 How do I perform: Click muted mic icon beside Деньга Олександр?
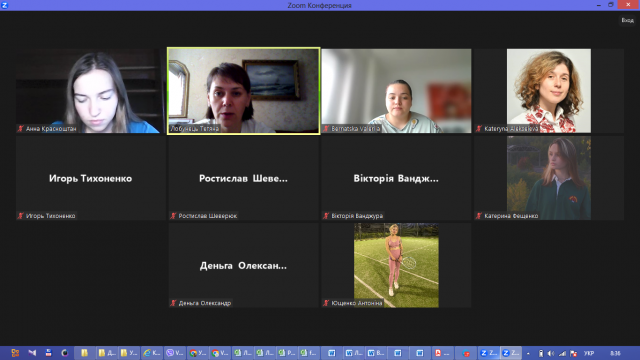coord(173,303)
